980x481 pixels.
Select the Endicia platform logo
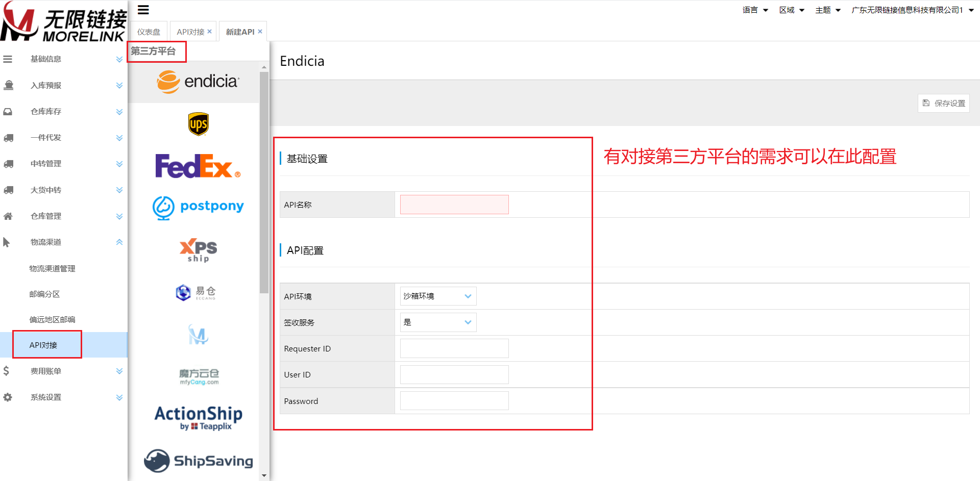(198, 82)
